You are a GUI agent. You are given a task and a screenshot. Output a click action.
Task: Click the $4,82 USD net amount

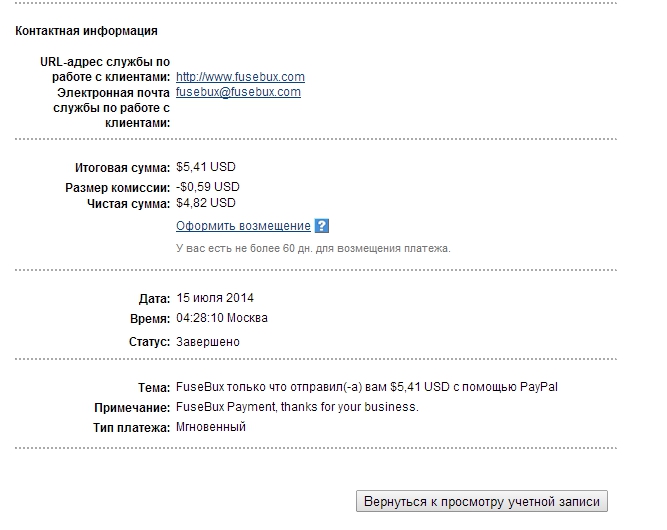206,203
